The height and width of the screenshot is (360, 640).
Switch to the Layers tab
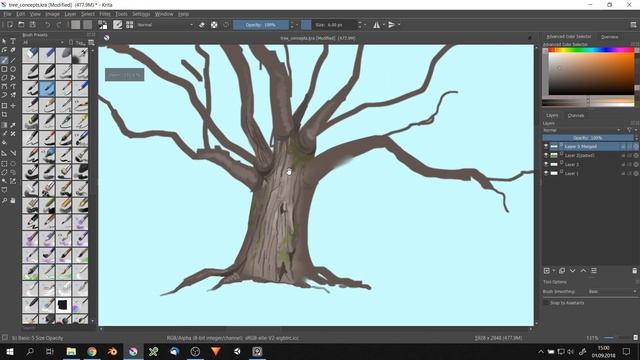[x=552, y=116]
